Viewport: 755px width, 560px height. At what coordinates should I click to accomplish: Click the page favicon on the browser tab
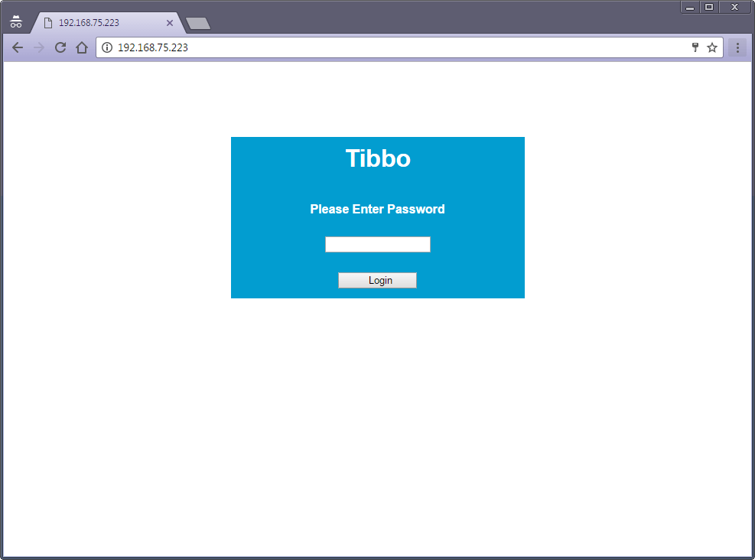[47, 22]
